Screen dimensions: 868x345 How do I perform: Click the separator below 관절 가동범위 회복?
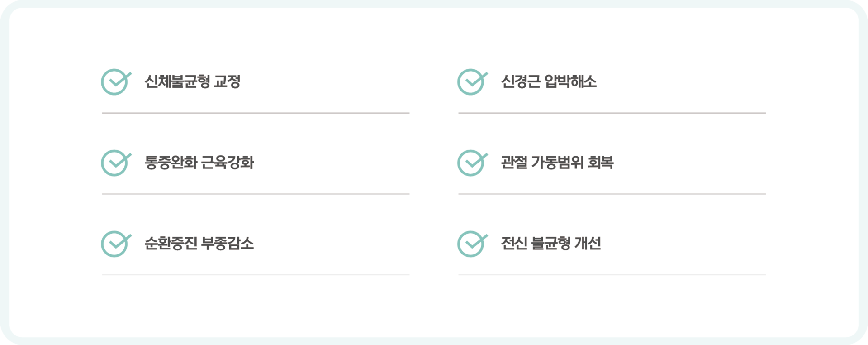coord(612,194)
